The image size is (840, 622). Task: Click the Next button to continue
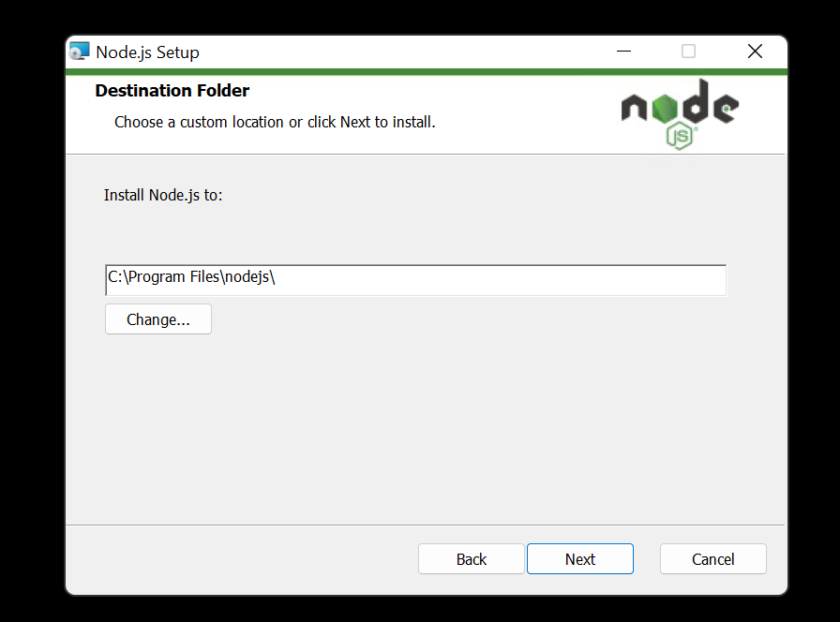(580, 559)
